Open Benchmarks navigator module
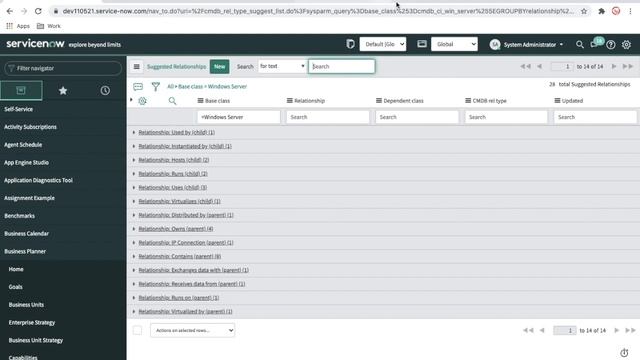The width and height of the screenshot is (640, 360). (x=19, y=216)
